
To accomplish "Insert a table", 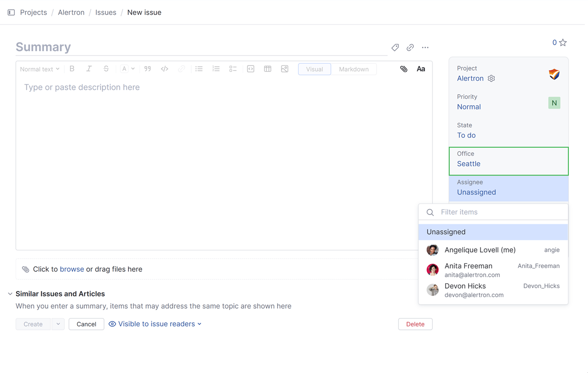I will [x=267, y=69].
